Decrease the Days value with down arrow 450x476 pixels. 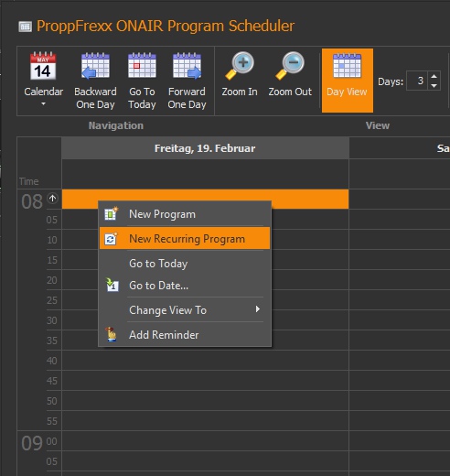[x=434, y=86]
